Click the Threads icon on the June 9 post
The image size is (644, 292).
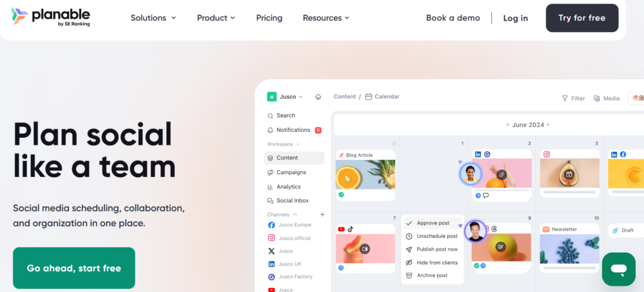point(494,228)
